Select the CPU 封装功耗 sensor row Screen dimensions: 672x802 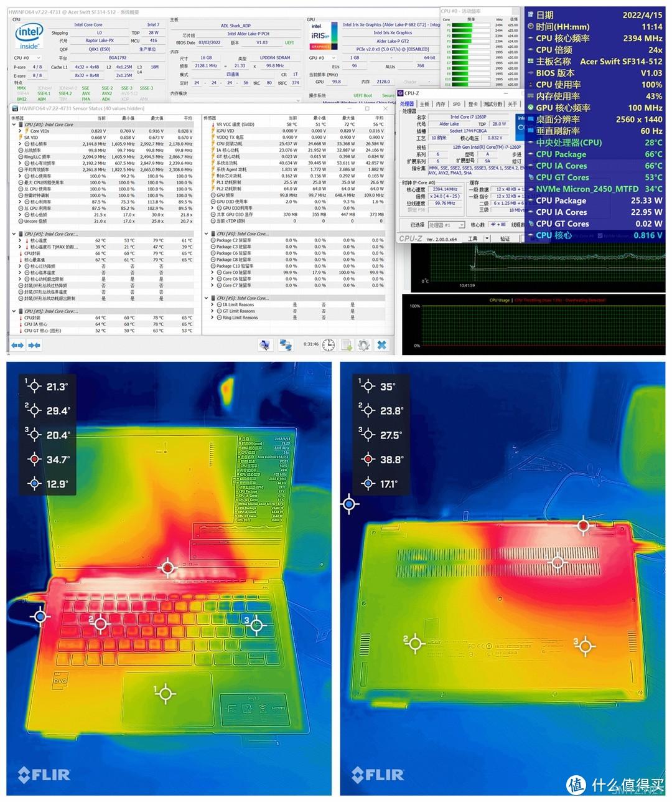coord(297,144)
